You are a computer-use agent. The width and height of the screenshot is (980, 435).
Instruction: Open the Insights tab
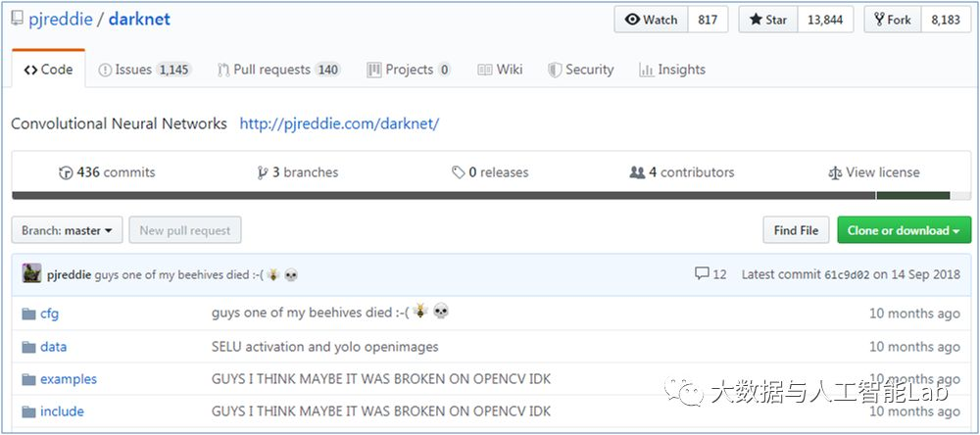click(x=672, y=70)
